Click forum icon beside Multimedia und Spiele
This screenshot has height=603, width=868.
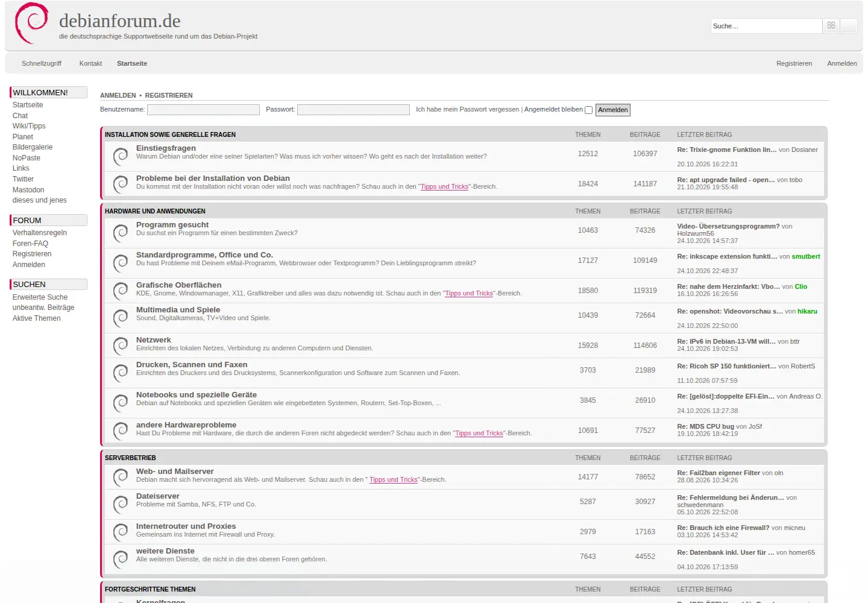(x=121, y=318)
